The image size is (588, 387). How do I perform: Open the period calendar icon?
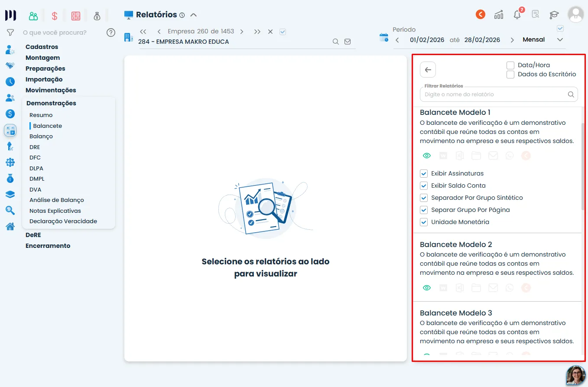[x=384, y=37]
